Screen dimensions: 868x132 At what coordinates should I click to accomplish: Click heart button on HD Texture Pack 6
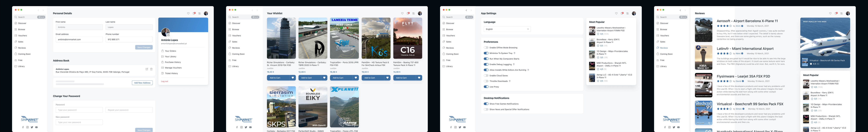pyautogui.click(x=388, y=78)
